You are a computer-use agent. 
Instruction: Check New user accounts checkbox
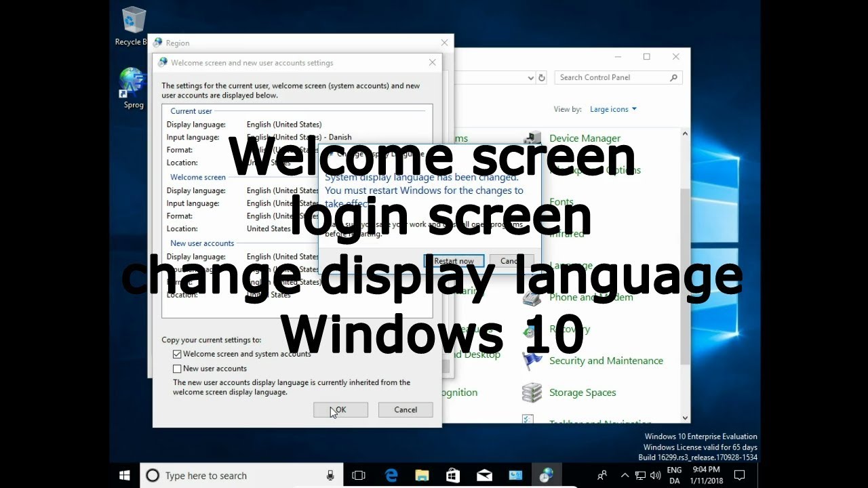(x=177, y=369)
